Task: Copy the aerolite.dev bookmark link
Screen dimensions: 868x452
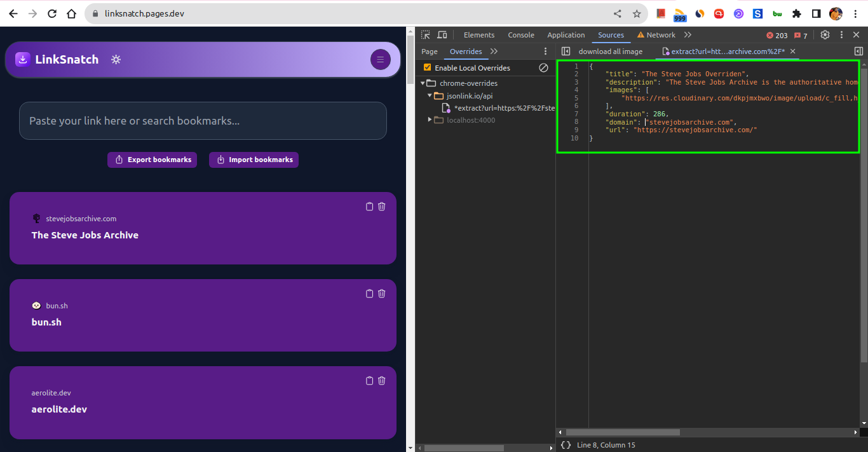Action: (369, 380)
